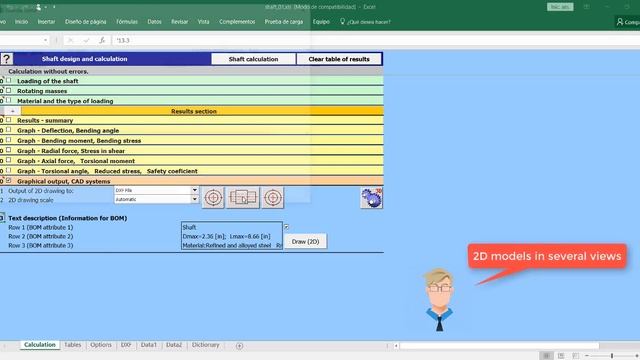Click the circular view icon next to gear icon
640x360 pixels.
273,198
